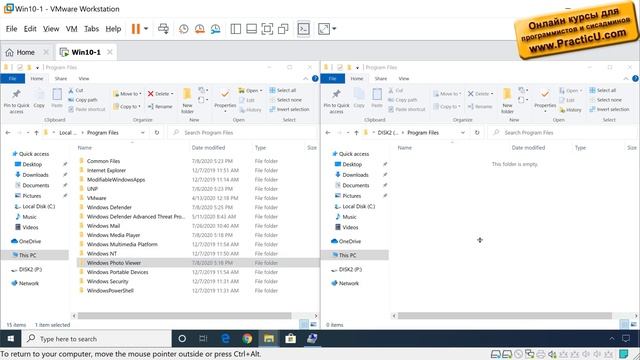
Task: Open VMware Help menu
Action: coord(113,29)
